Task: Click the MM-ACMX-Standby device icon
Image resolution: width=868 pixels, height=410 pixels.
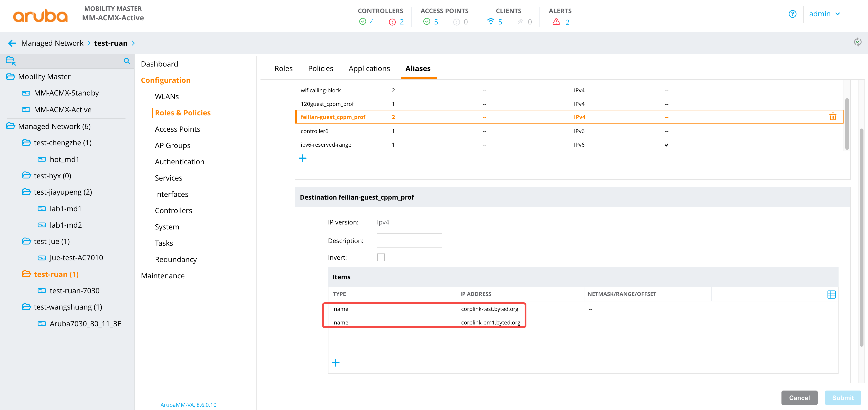Action: [26, 93]
